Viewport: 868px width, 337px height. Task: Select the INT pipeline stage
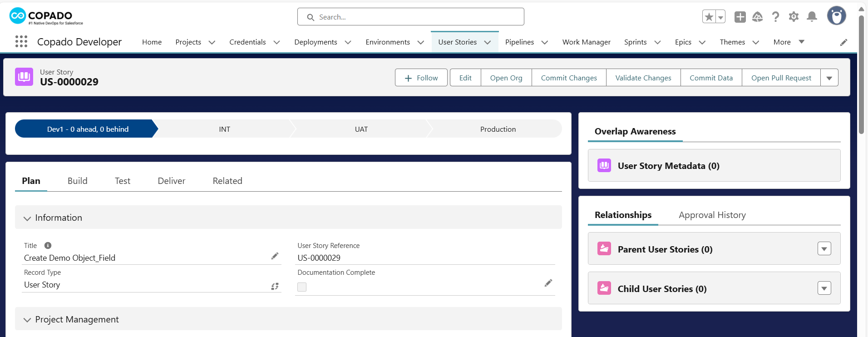click(224, 129)
